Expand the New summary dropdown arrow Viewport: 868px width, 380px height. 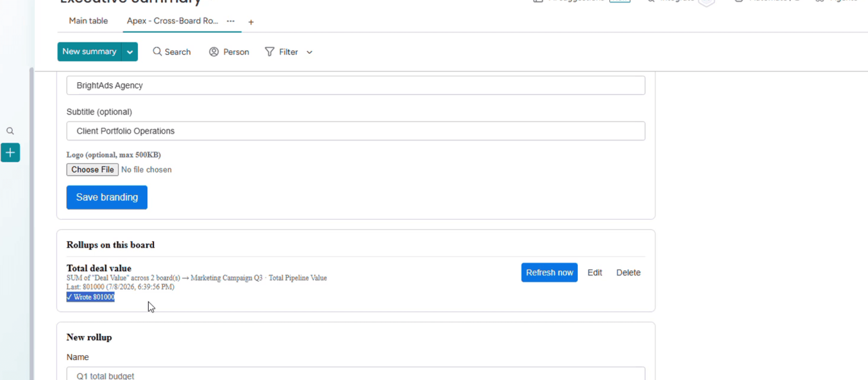tap(130, 52)
